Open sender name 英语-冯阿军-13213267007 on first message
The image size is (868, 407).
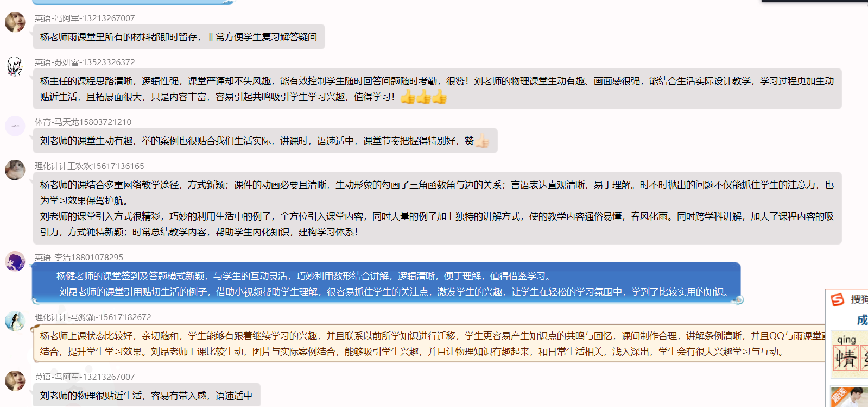point(85,18)
